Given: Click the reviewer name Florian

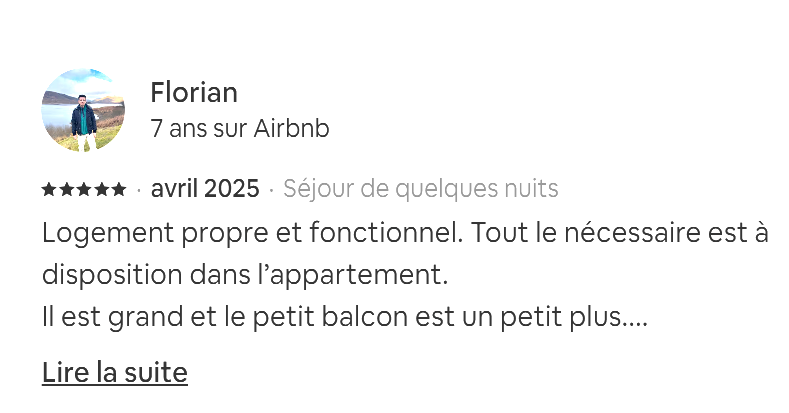Looking at the screenshot, I should pos(194,93).
